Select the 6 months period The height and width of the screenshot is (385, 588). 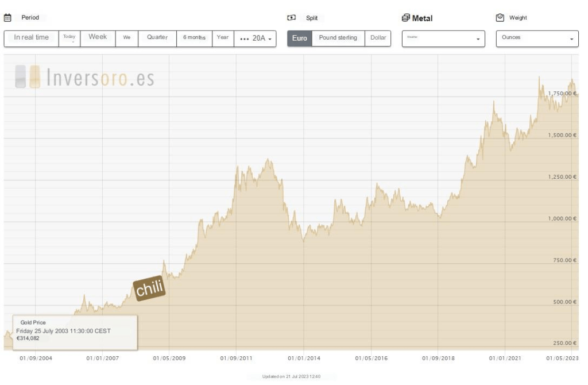pos(194,38)
